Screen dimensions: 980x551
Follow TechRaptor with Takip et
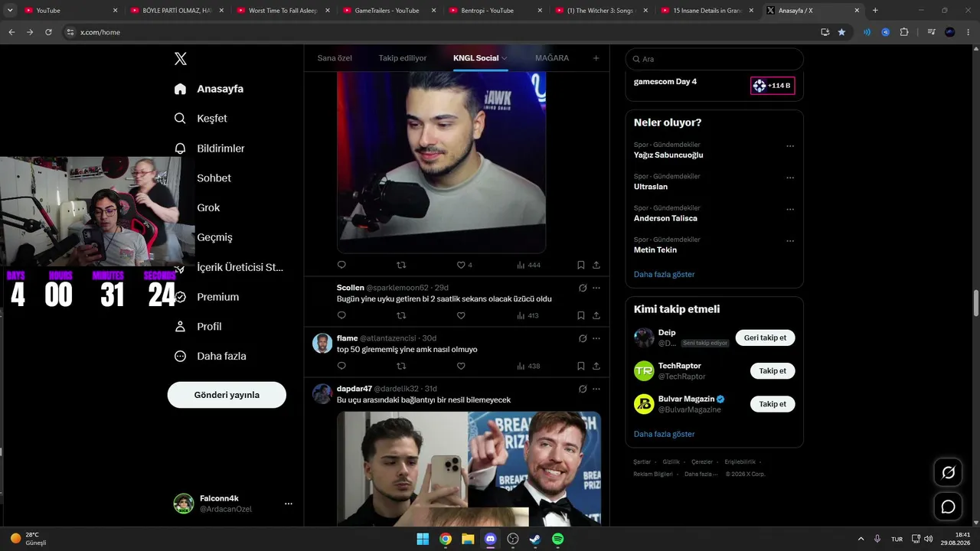click(773, 370)
